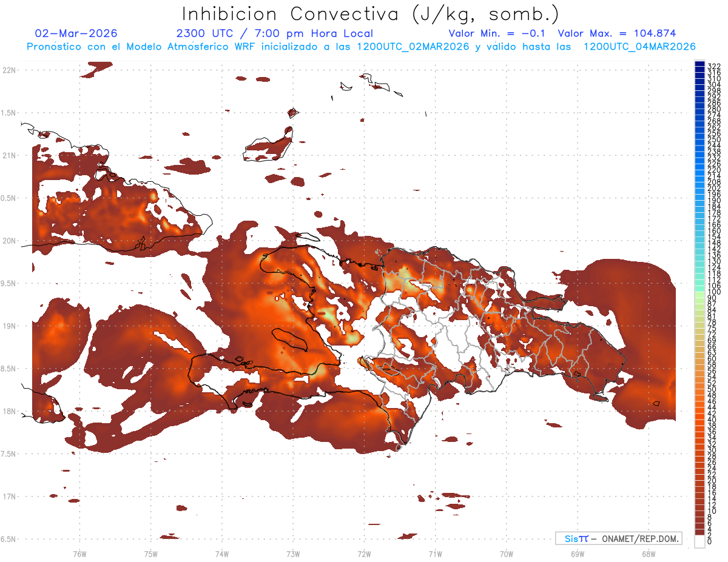The height and width of the screenshot is (562, 728).
Task: Click the '22N' latitude label
Action: (x=9, y=70)
